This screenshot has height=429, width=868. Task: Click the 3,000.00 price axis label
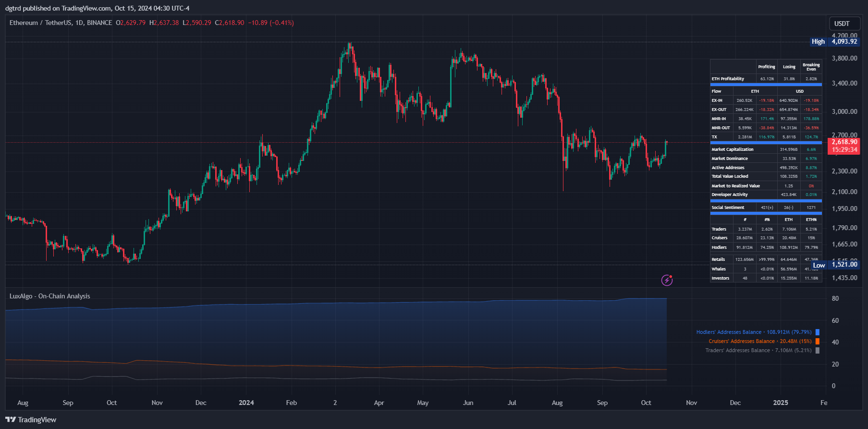pos(844,111)
